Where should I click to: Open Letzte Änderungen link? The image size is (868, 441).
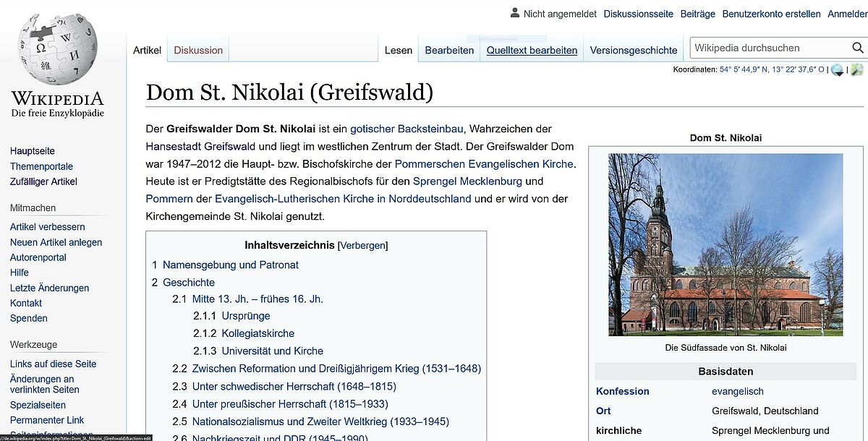tap(50, 288)
